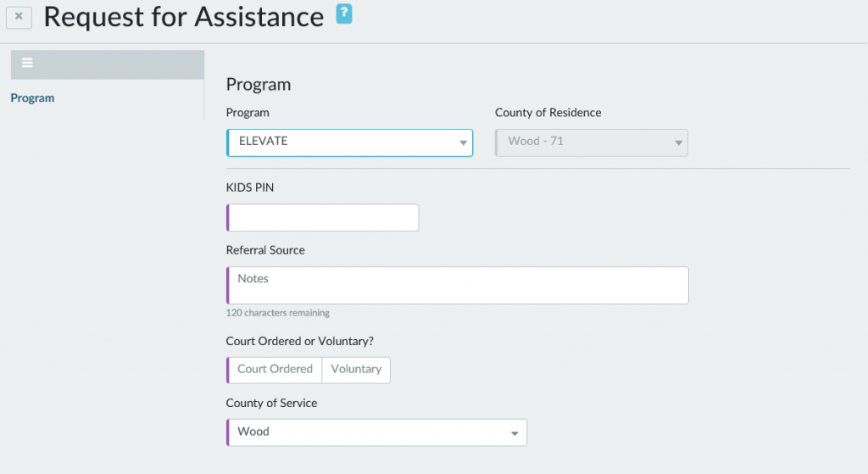
Task: Open the Wood - 71 residence dropdown
Action: (591, 142)
